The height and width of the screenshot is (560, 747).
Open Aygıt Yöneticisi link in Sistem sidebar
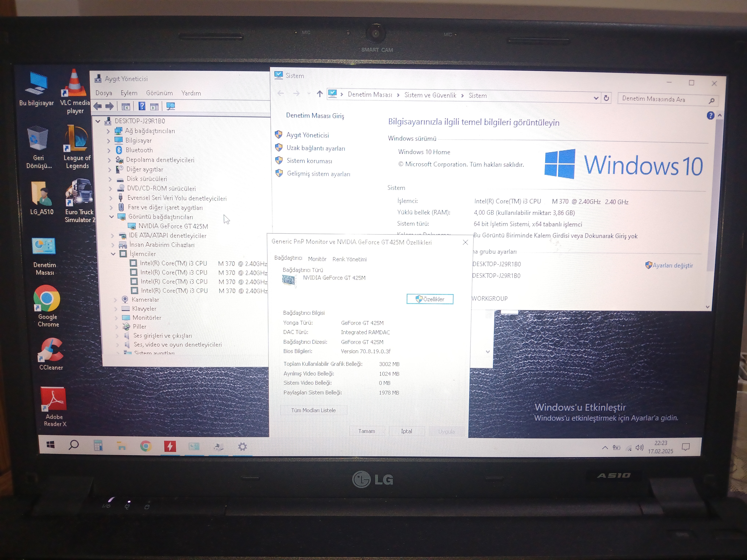[x=308, y=135]
